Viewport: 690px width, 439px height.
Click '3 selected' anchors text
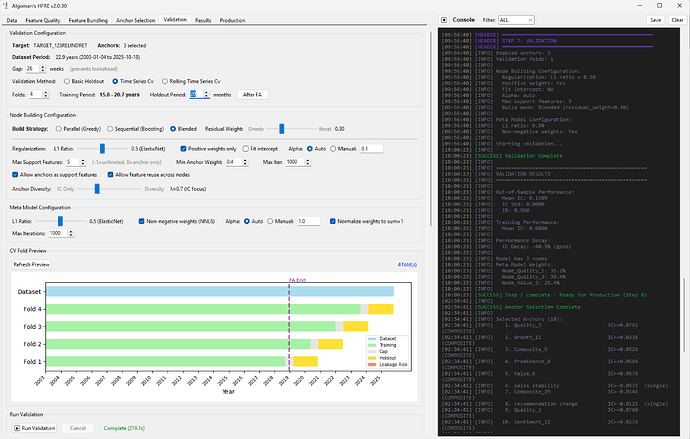coord(135,45)
